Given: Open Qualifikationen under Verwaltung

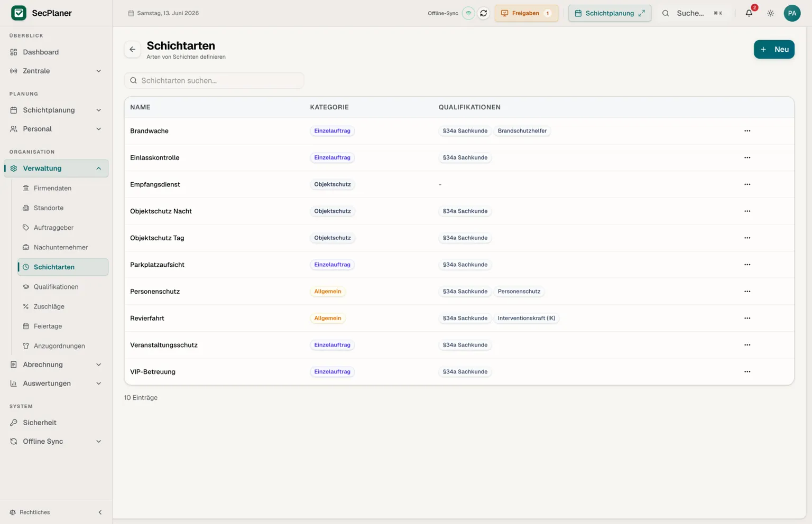Looking at the screenshot, I should pyautogui.click(x=63, y=287).
